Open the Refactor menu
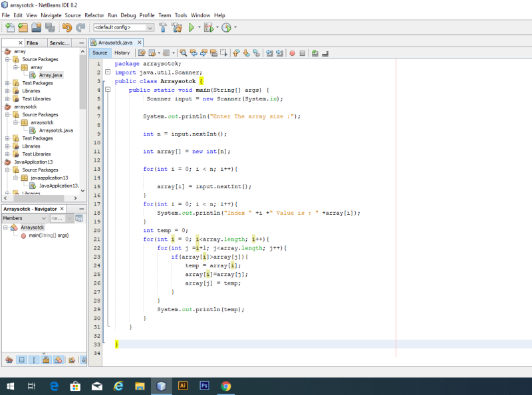This screenshot has height=395, width=532. [x=94, y=15]
